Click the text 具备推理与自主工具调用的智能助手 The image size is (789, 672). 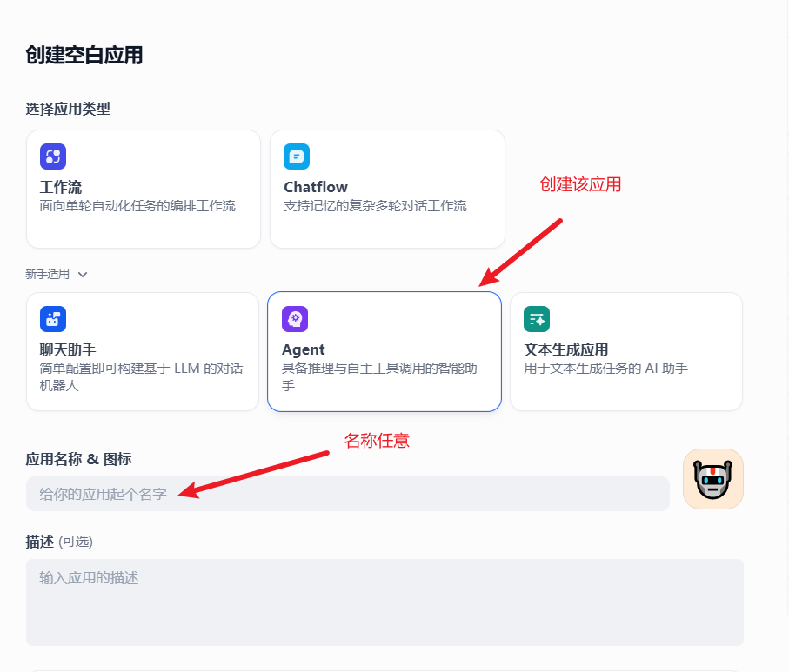pos(379,376)
